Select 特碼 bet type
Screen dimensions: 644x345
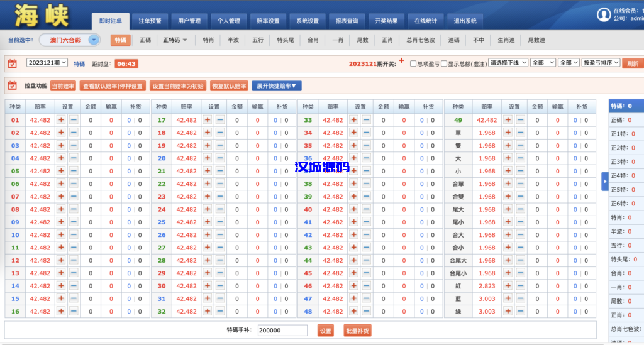pos(120,40)
